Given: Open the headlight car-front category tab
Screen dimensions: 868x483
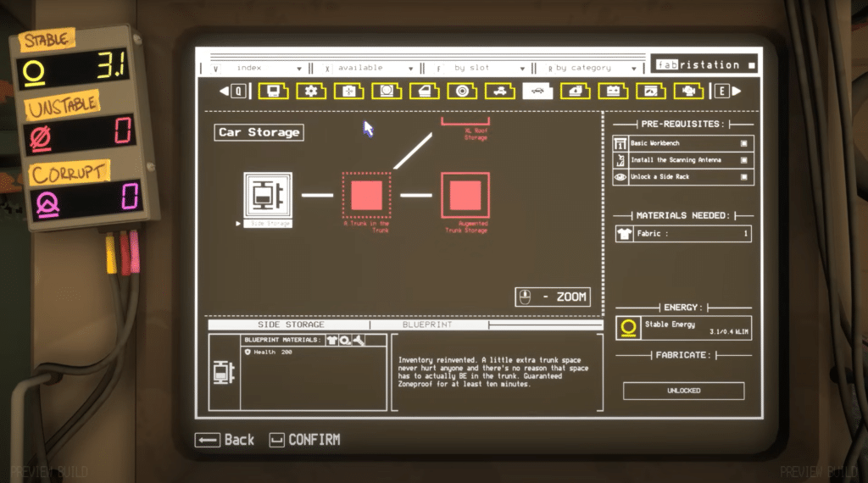Looking at the screenshot, I should 576,91.
